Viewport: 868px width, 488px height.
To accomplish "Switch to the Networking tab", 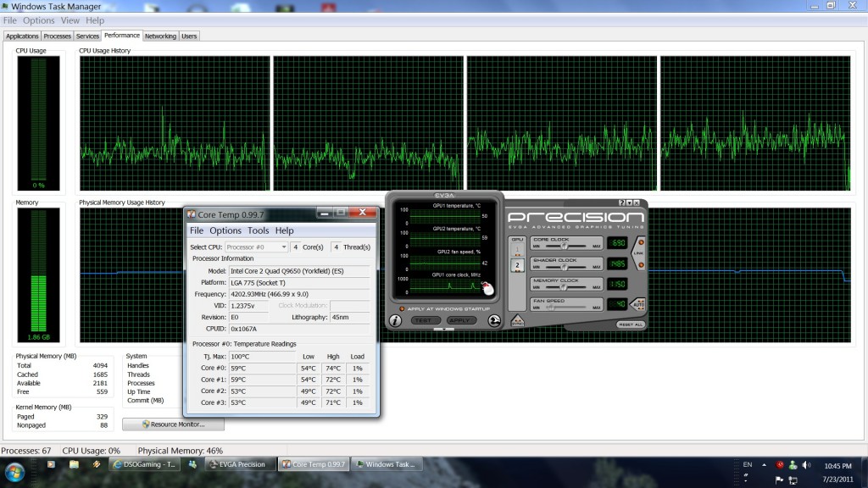I will 160,36.
